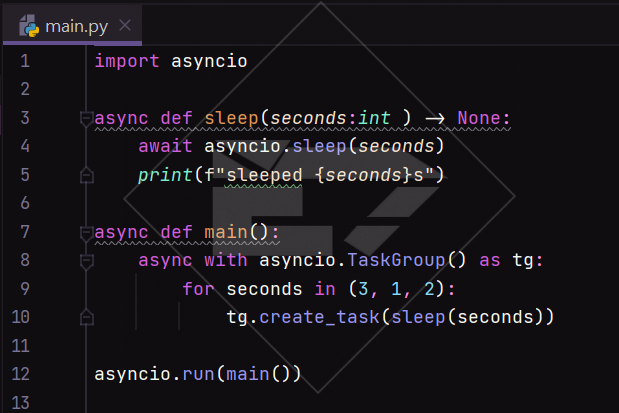
Task: Click the Python file icon on tab
Action: [x=29, y=26]
